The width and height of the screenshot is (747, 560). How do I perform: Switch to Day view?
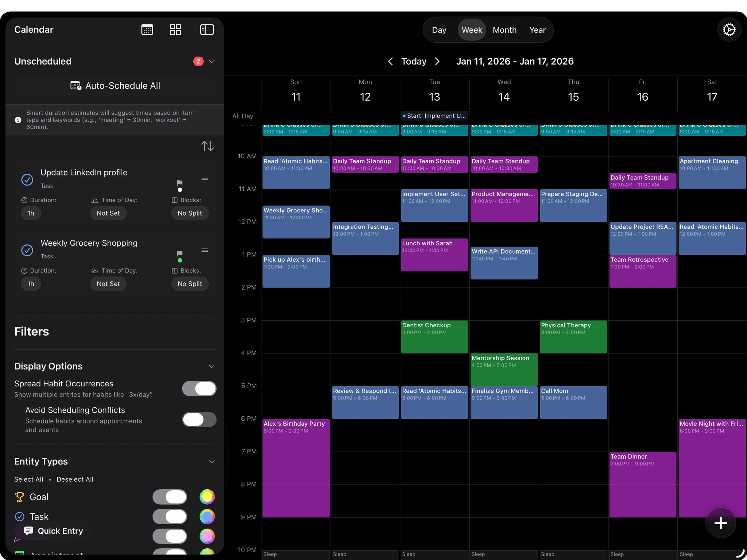pyautogui.click(x=439, y=30)
